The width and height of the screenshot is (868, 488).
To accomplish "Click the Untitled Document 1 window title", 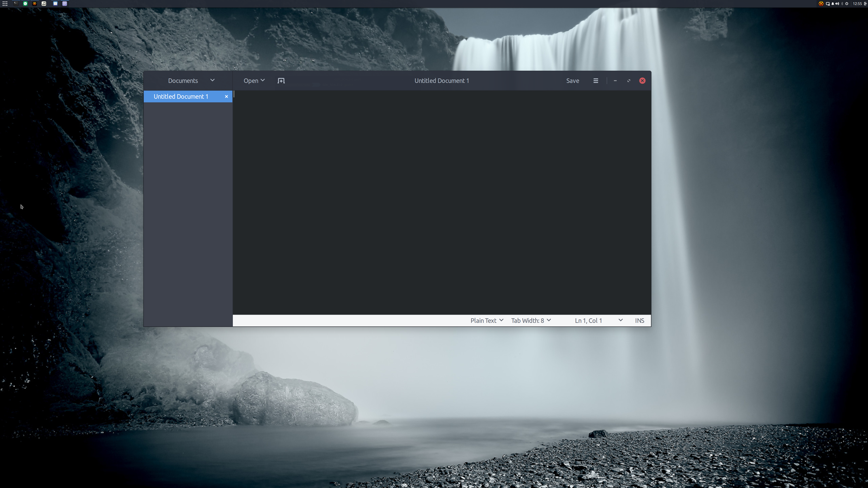I will (x=442, y=81).
